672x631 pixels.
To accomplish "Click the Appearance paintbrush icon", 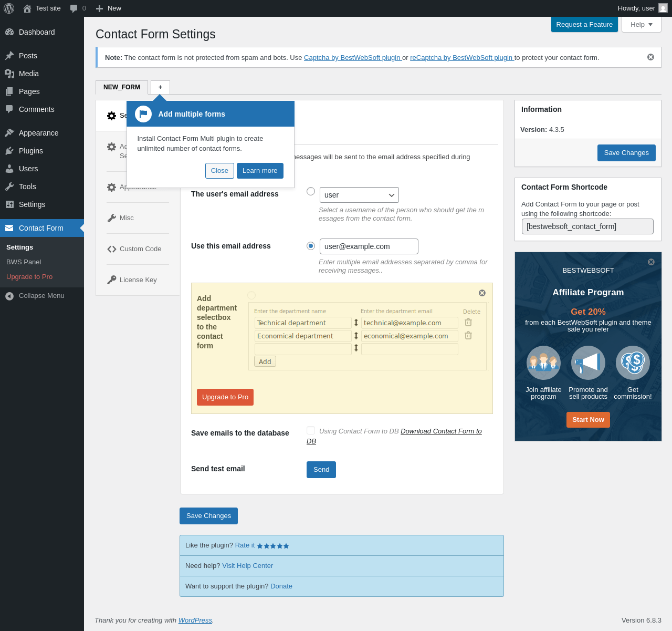I will click(x=9, y=133).
